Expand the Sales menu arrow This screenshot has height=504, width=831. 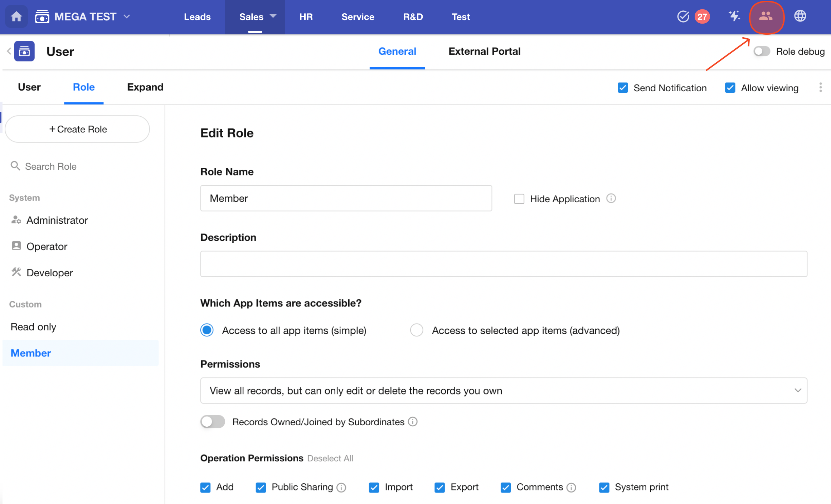(273, 16)
